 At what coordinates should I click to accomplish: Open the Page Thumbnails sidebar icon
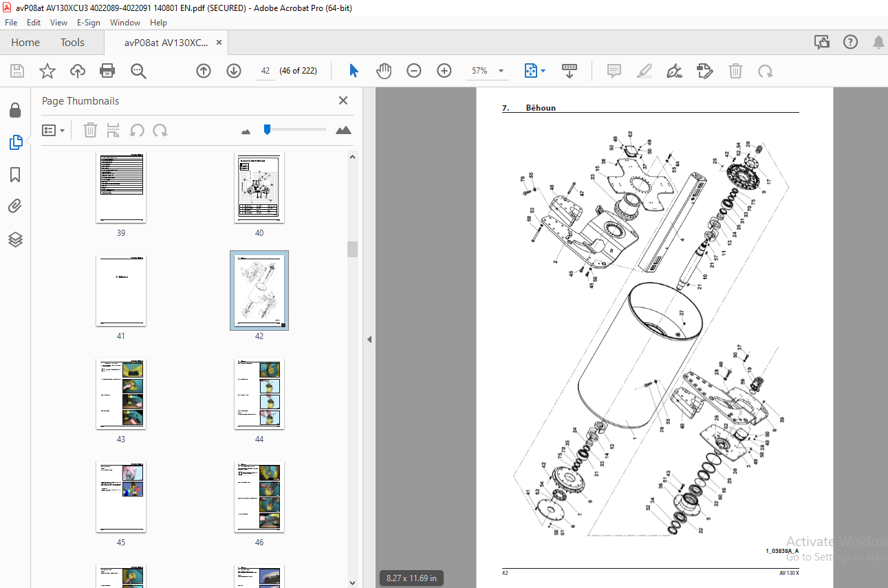15,142
